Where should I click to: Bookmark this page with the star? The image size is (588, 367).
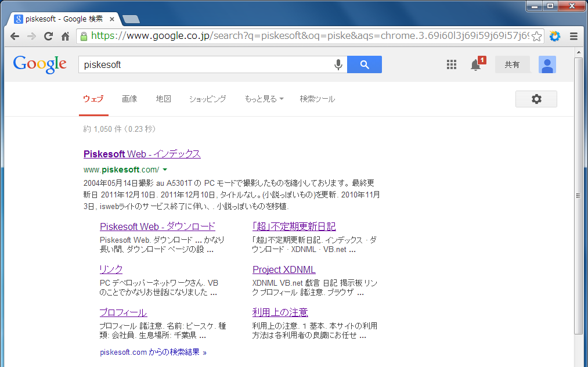click(x=536, y=37)
